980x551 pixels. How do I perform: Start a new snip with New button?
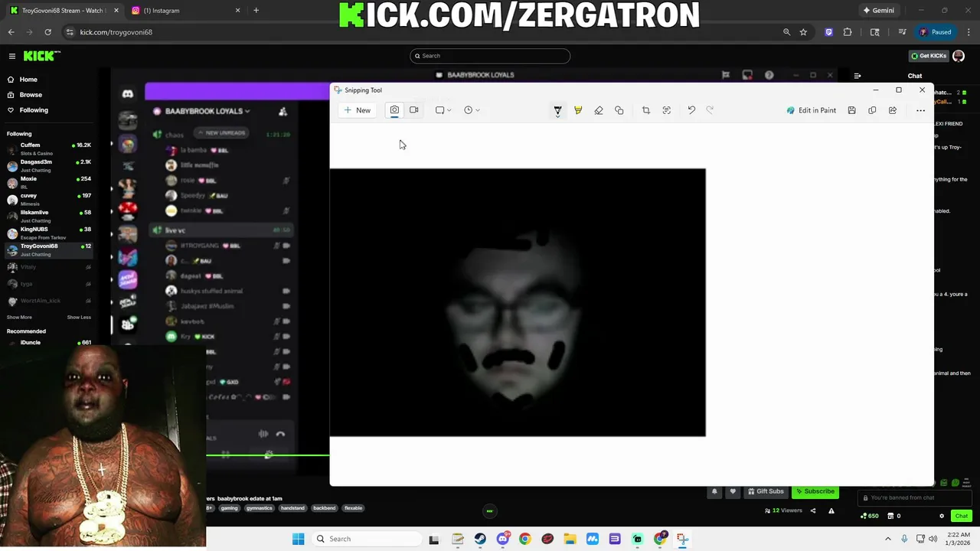coord(357,110)
